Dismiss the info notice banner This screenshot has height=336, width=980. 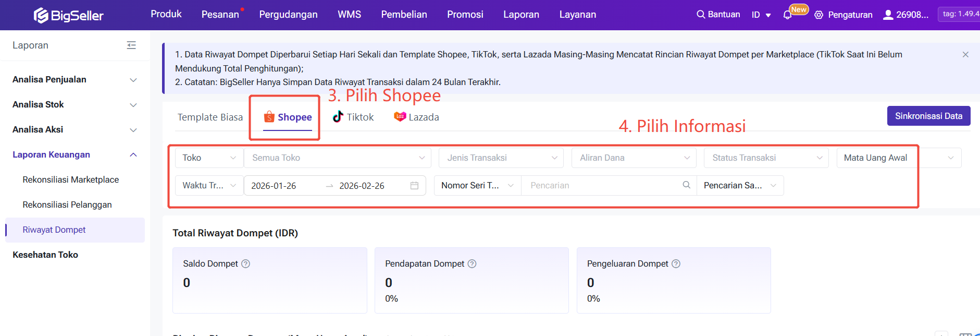965,55
